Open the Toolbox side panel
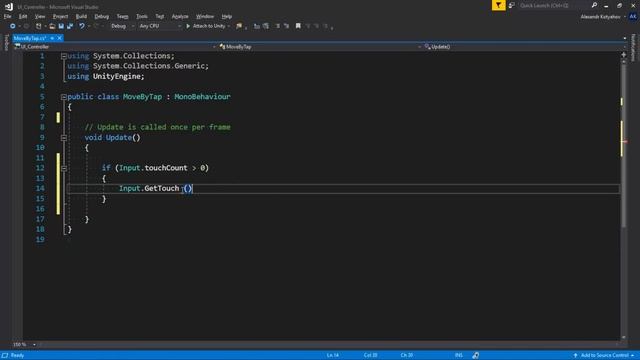This screenshot has height=360, width=640. click(6, 42)
